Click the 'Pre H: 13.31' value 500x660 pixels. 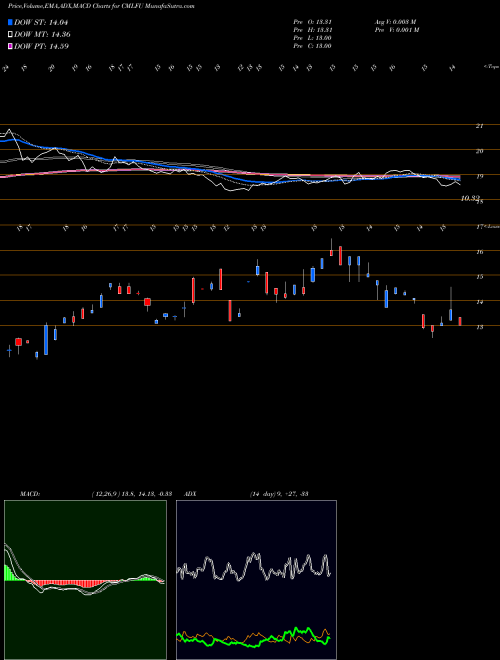[312, 30]
